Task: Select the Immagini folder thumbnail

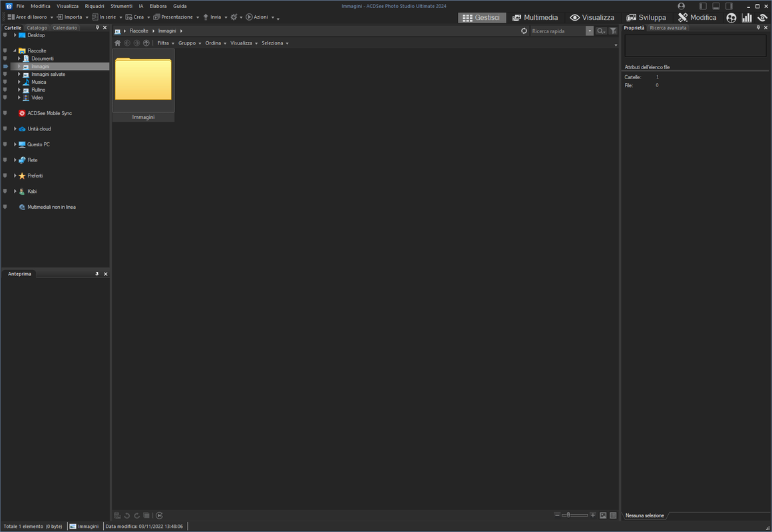Action: [x=143, y=84]
